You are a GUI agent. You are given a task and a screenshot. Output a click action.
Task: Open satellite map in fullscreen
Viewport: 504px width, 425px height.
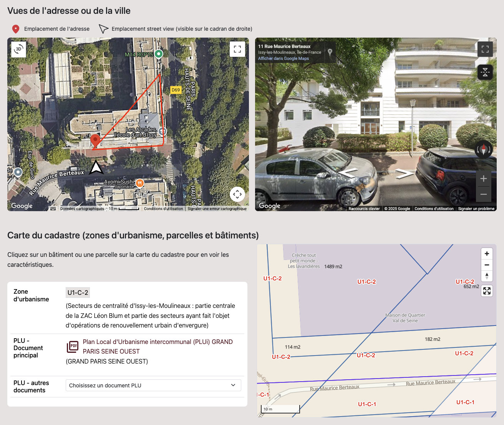point(237,49)
